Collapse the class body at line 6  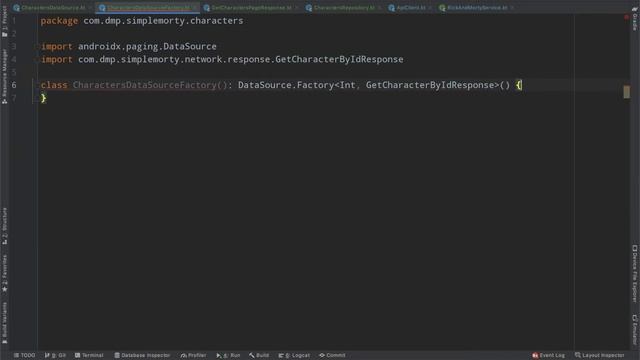[x=36, y=85]
